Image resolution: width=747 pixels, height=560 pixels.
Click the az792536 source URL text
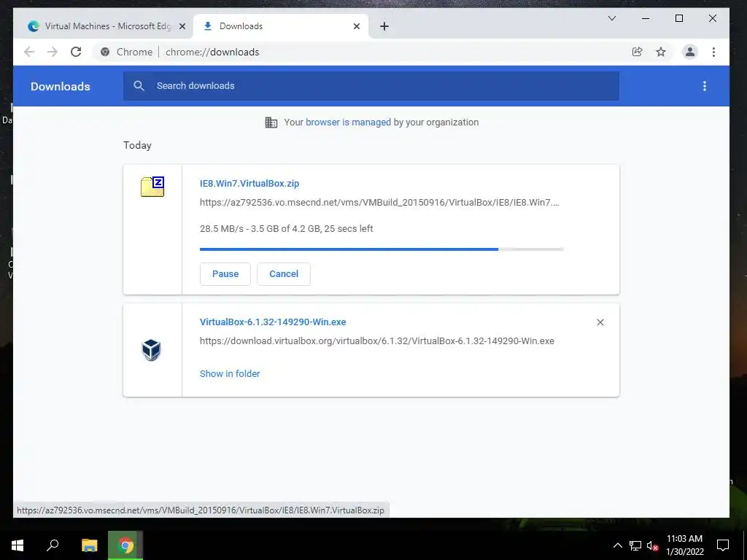click(x=379, y=203)
